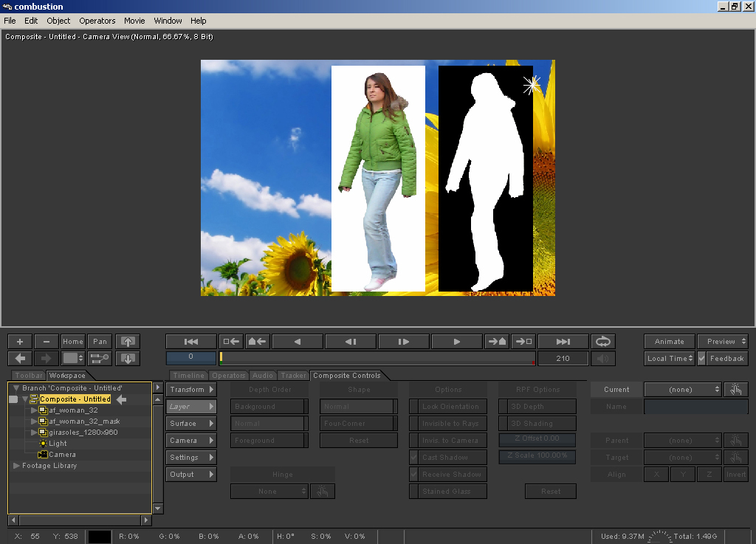Expand the af_woman_32_mask layer

33,421
